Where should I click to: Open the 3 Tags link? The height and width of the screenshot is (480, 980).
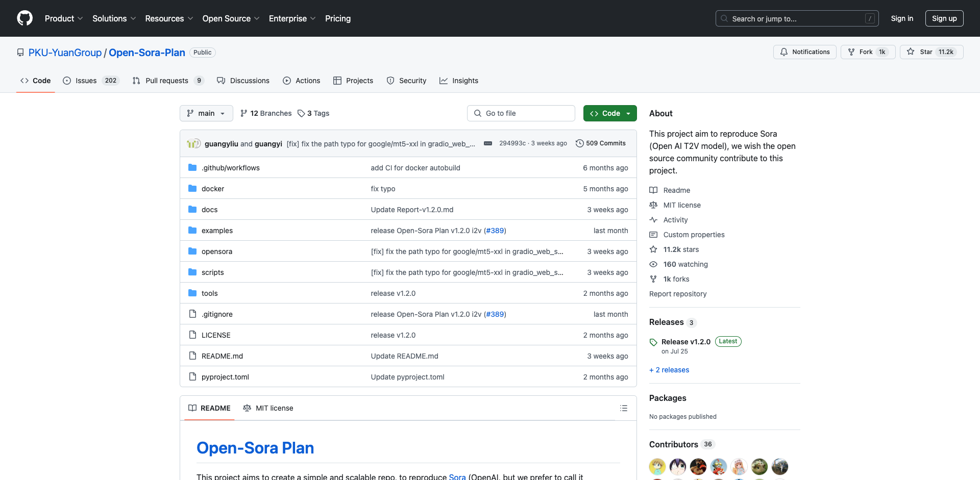(313, 113)
